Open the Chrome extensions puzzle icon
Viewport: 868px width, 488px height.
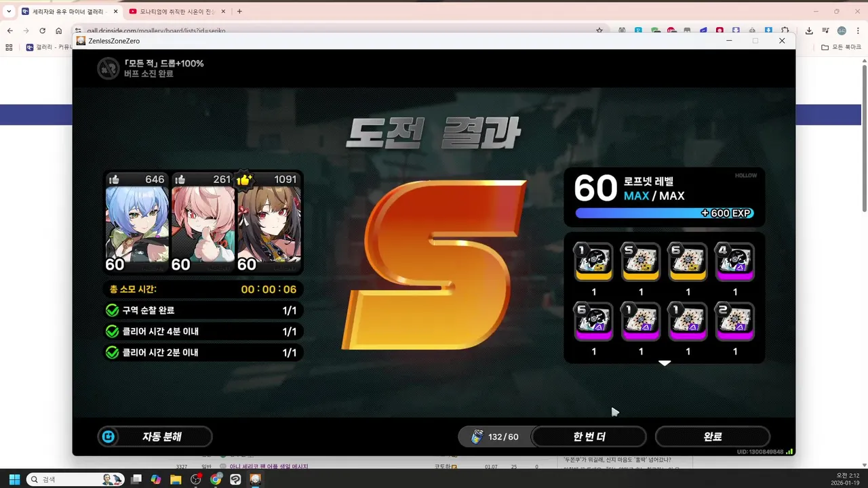(785, 30)
